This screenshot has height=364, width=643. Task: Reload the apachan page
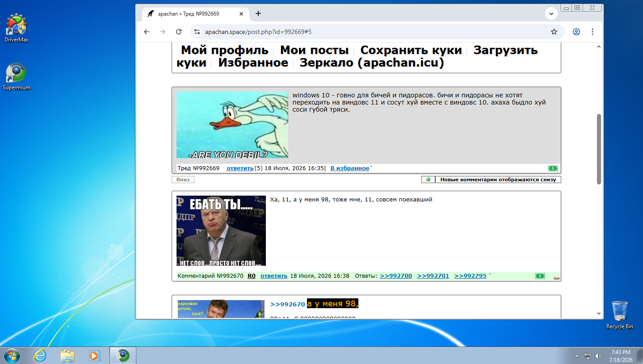click(x=179, y=32)
